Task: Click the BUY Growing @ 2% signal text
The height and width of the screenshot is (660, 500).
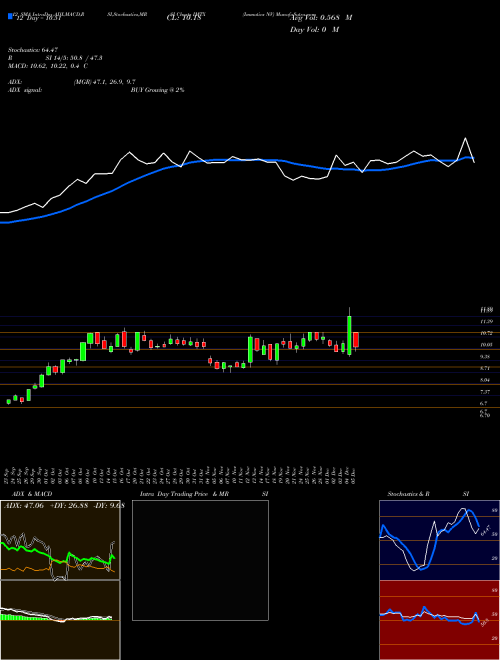Action: (157, 90)
